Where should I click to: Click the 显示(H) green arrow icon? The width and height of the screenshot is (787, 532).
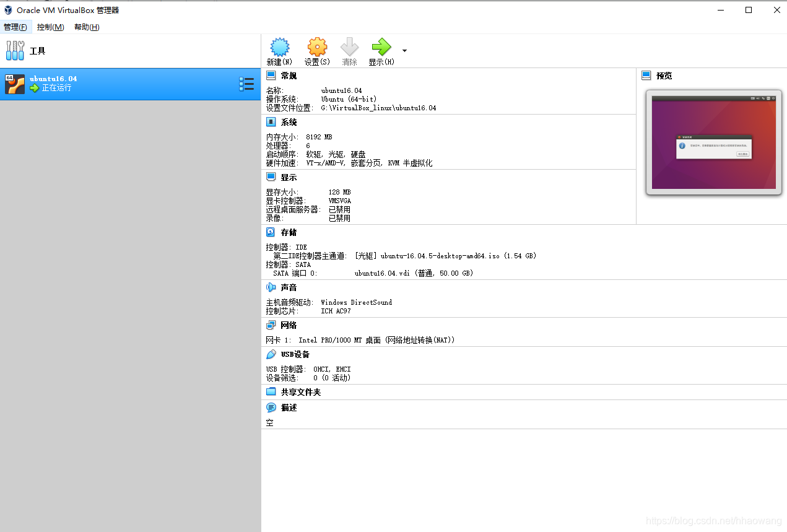(381, 47)
